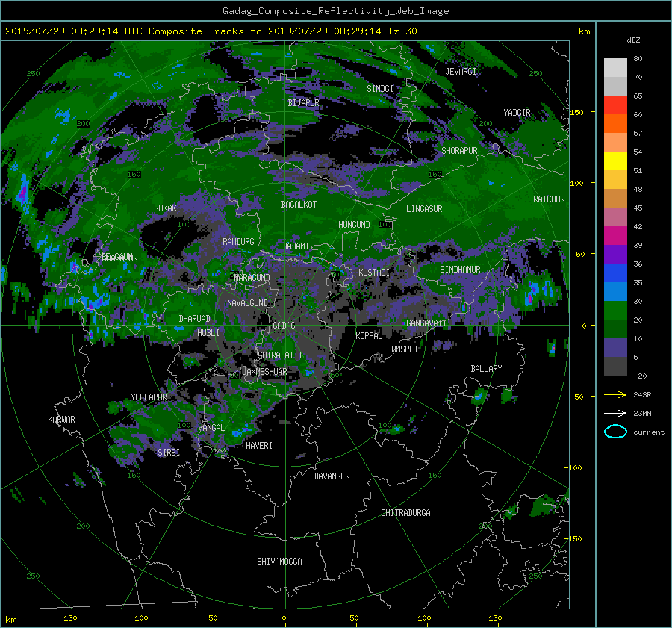Pick the red 60 dBZ color swatch
This screenshot has height=628, width=672.
tap(615, 105)
